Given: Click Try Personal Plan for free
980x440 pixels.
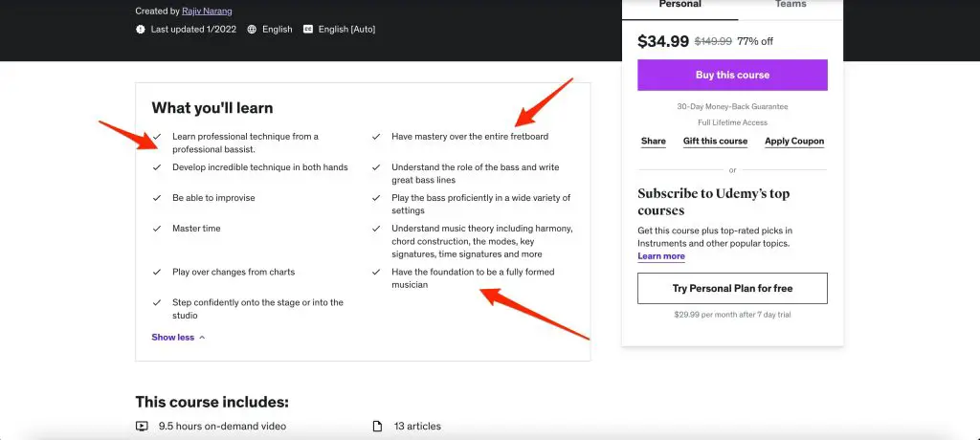Looking at the screenshot, I should pyautogui.click(x=732, y=288).
